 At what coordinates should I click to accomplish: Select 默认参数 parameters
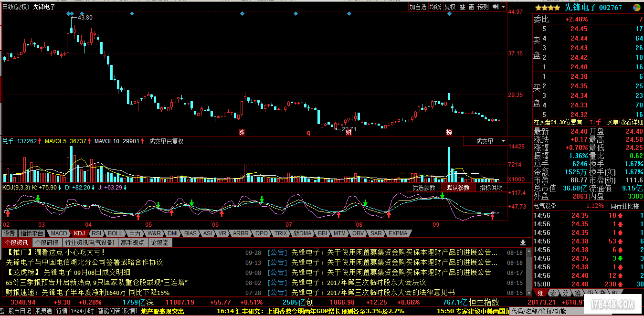[x=458, y=188]
